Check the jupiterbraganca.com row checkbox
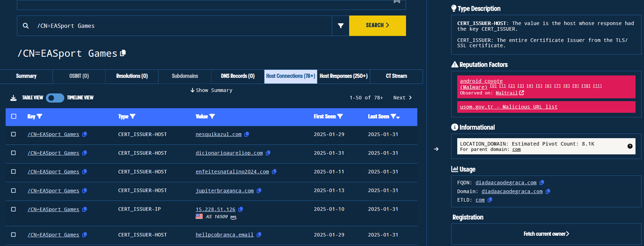This screenshot has width=644, height=246. click(13, 190)
